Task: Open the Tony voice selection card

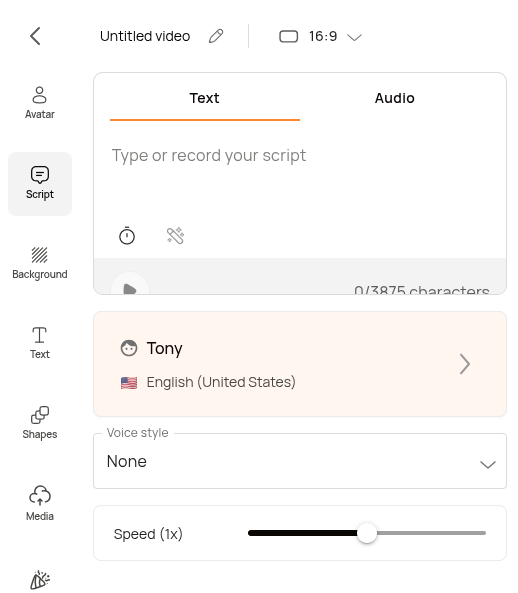Action: click(x=299, y=364)
